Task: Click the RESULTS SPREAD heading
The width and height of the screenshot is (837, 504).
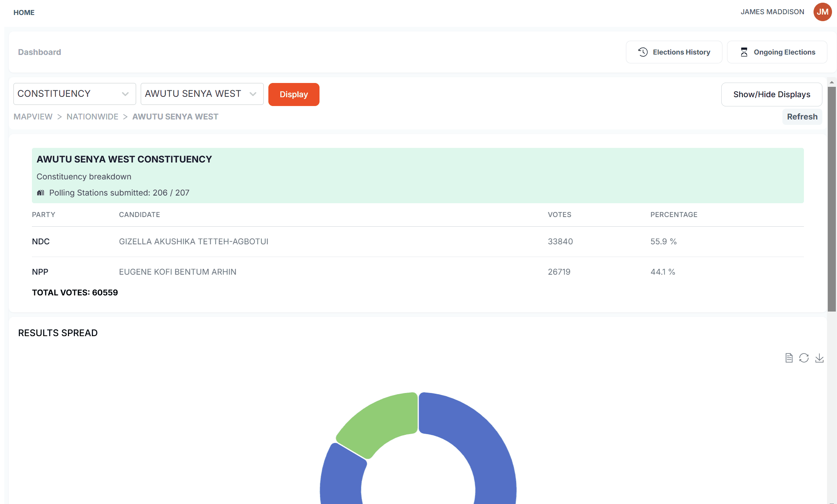Action: 58,333
